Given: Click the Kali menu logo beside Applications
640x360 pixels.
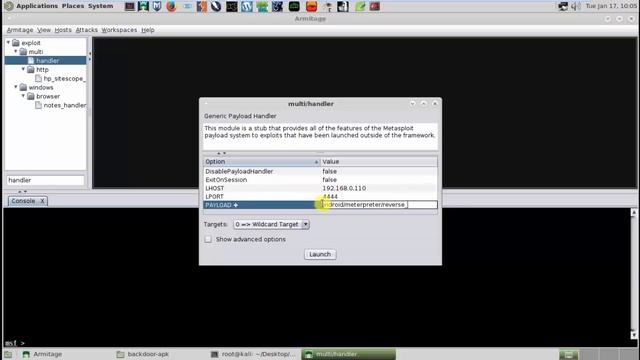Looking at the screenshot, I should [9, 6].
